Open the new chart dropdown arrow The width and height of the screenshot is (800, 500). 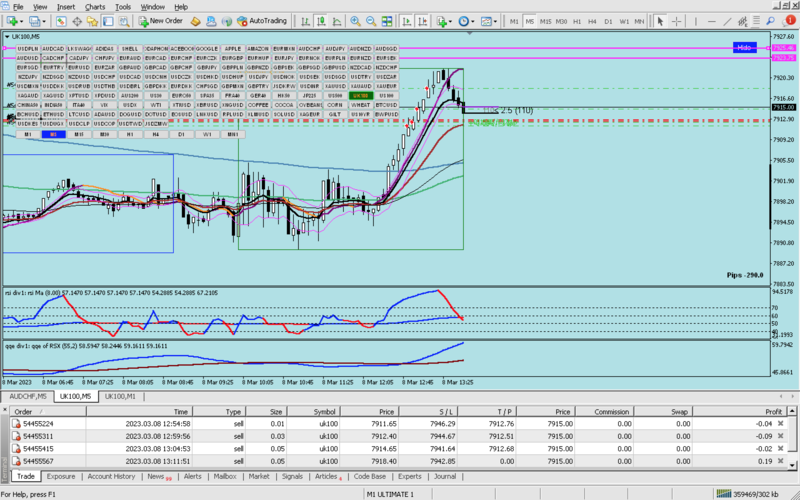pyautogui.click(x=21, y=20)
